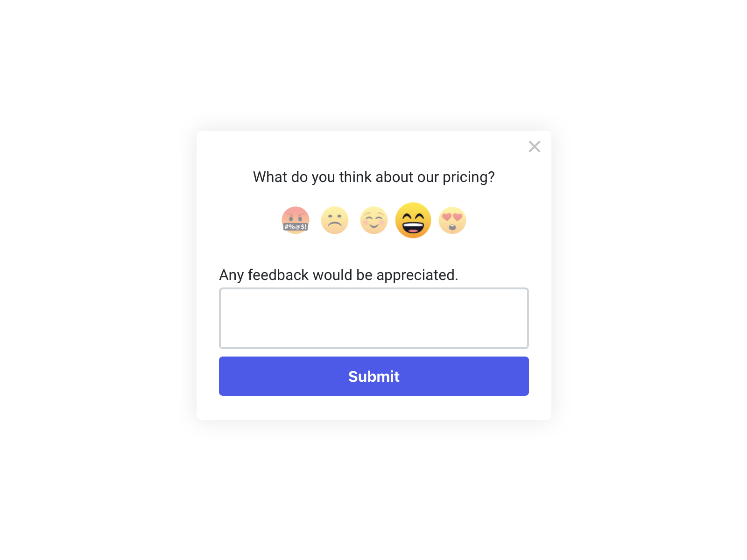Deselect the currently selected happy emoji

(x=413, y=220)
